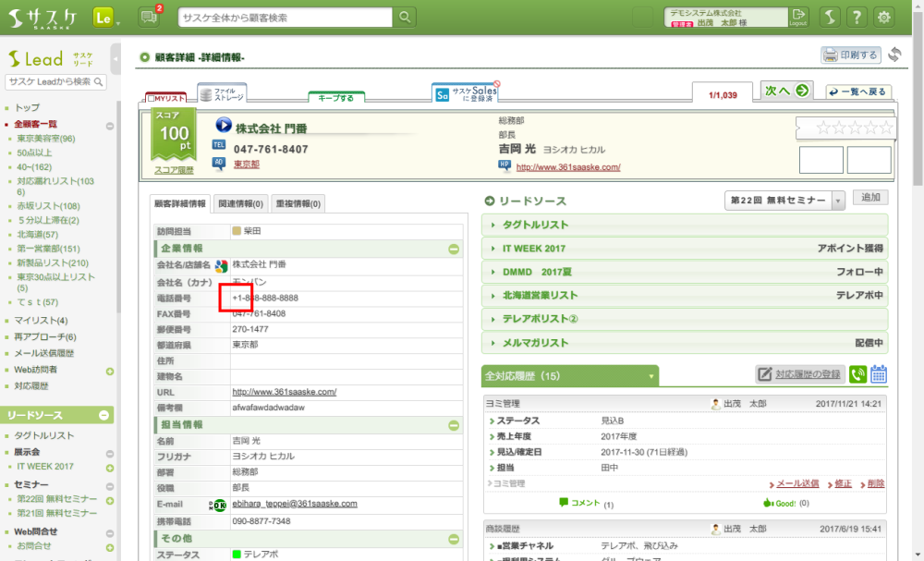Click the サスケSales registered icon
Screen dimensions: 924x561
466,93
